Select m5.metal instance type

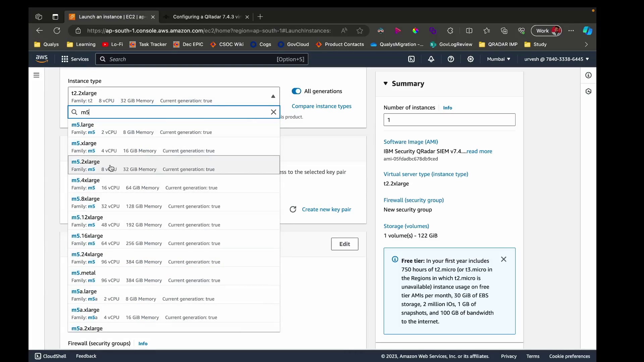174,276
